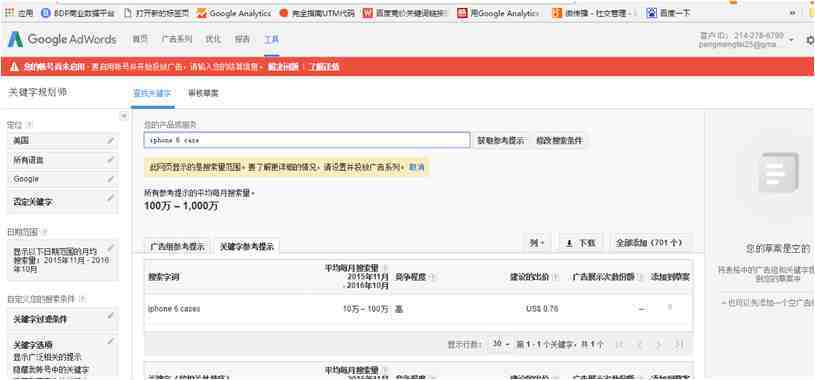Click the product search field containing iphone 6 case
The height and width of the screenshot is (380, 815).
307,140
